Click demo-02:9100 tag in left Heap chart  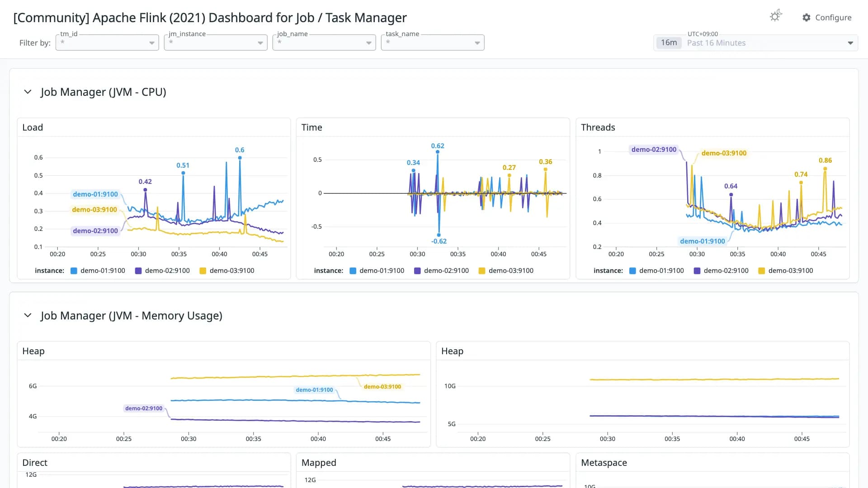(144, 408)
